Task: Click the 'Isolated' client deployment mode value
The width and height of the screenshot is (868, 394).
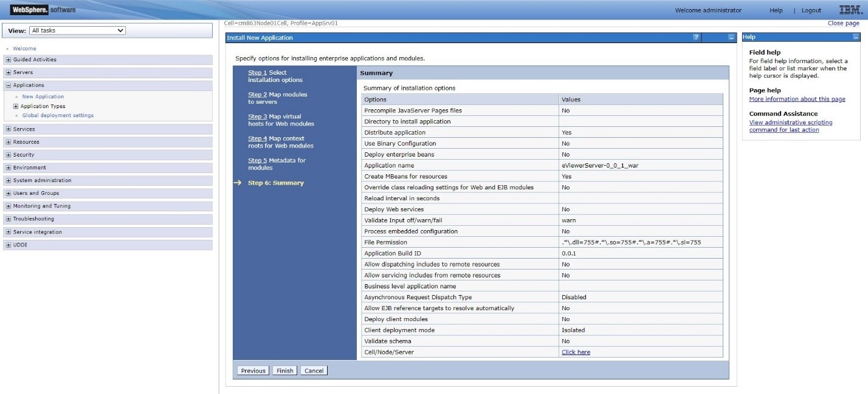Action: click(x=573, y=330)
